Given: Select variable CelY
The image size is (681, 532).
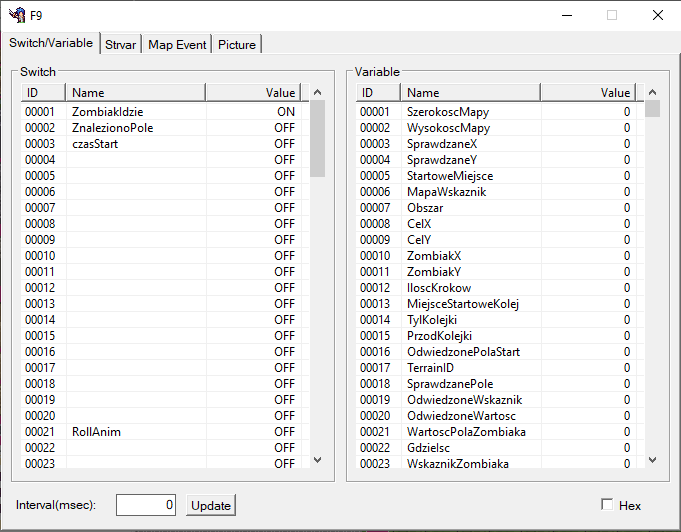Looking at the screenshot, I should (500, 240).
